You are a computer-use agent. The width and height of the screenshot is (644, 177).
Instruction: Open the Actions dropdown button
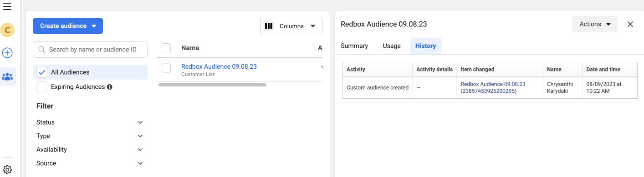point(595,24)
